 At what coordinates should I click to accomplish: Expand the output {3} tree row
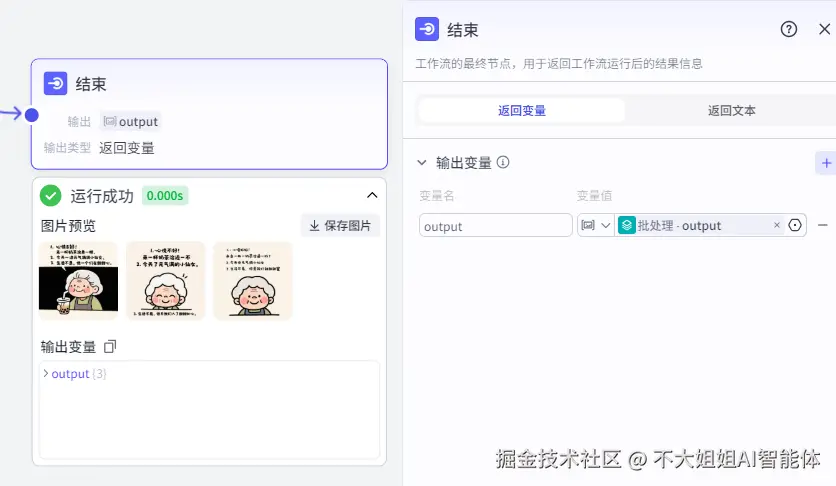pyautogui.click(x=75, y=374)
